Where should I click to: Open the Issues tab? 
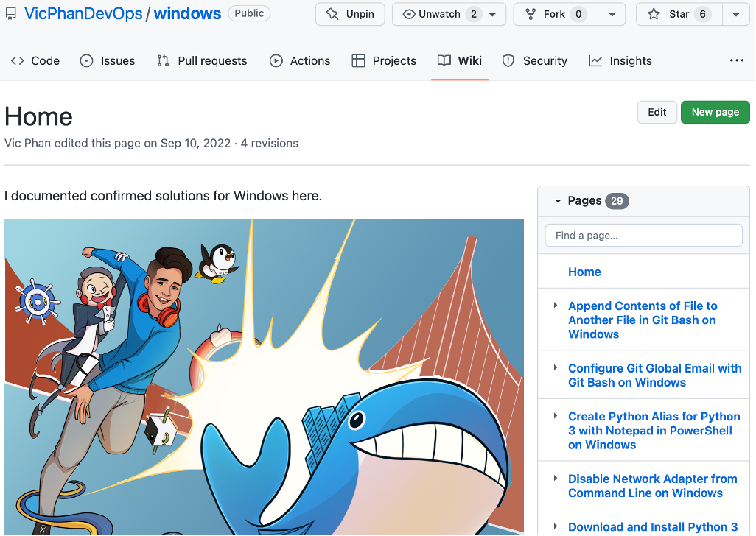pyautogui.click(x=107, y=60)
